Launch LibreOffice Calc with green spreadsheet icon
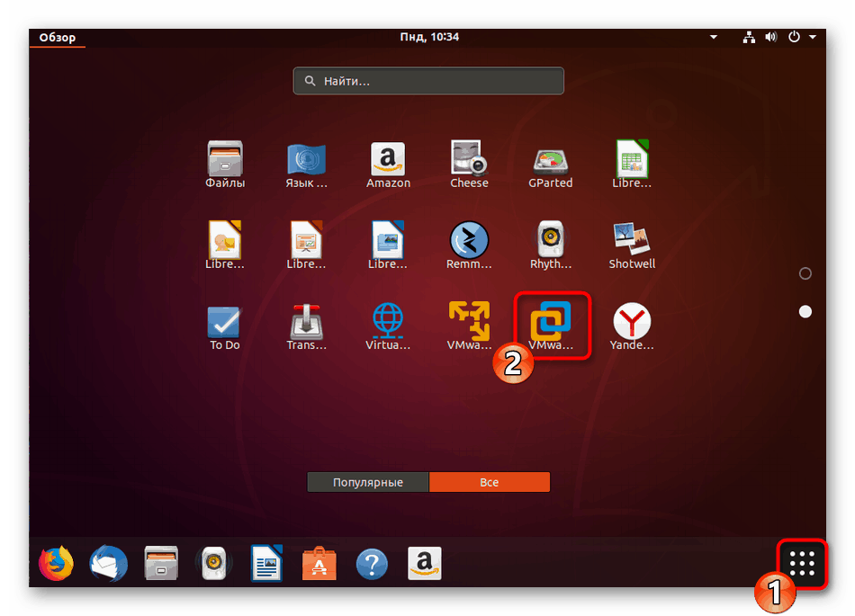This screenshot has height=616, width=855. point(632,164)
